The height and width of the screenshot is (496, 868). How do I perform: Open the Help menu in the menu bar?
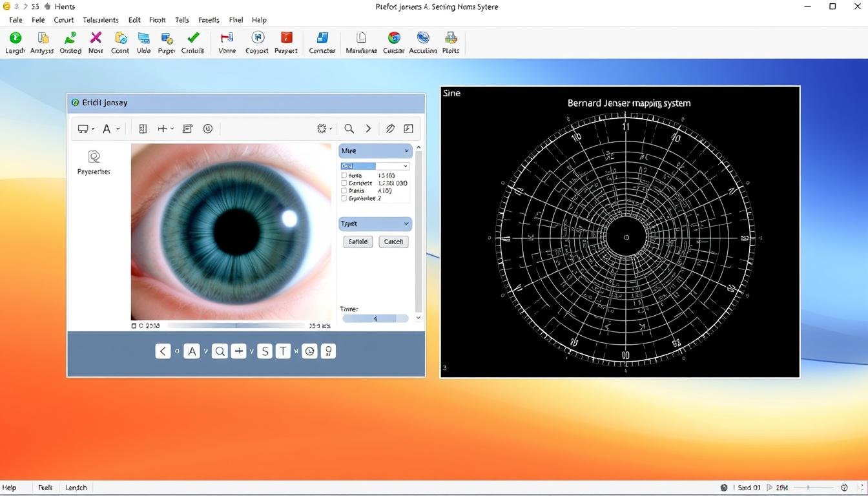point(259,20)
